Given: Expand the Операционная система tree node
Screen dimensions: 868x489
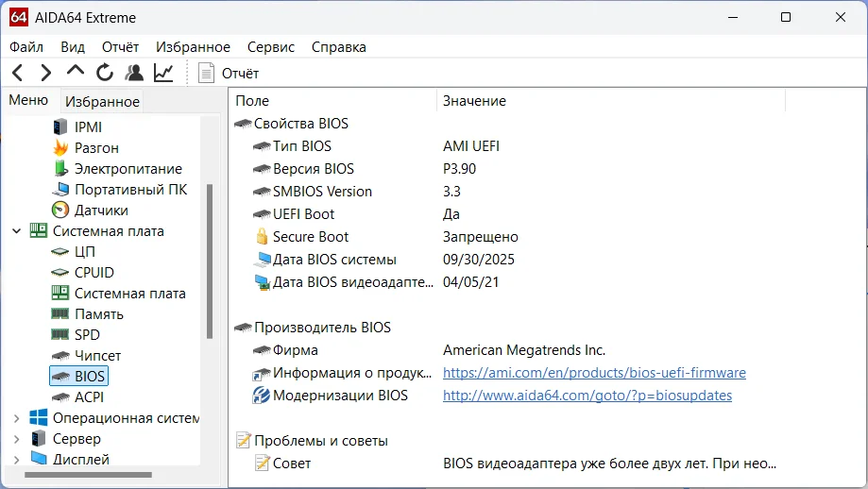Looking at the screenshot, I should pyautogui.click(x=16, y=418).
